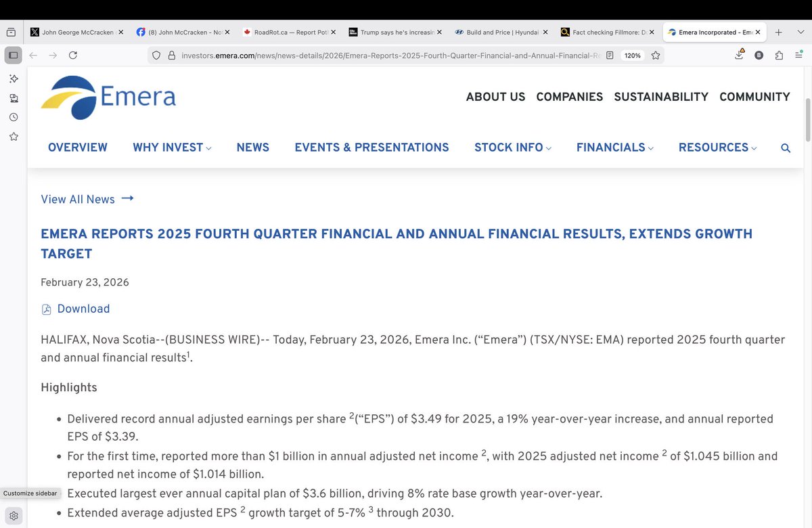Go to the OVERVIEW nav item
The height and width of the screenshot is (528, 812).
[77, 148]
